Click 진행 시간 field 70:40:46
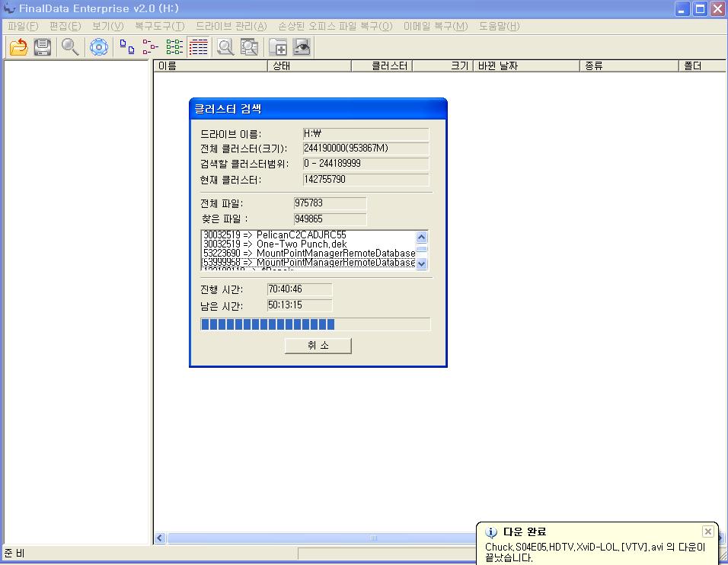 299,289
